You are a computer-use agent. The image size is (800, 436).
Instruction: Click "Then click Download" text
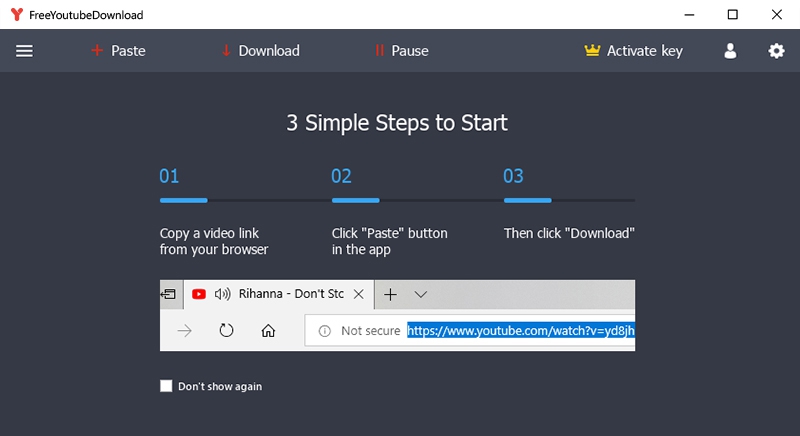pyautogui.click(x=569, y=234)
